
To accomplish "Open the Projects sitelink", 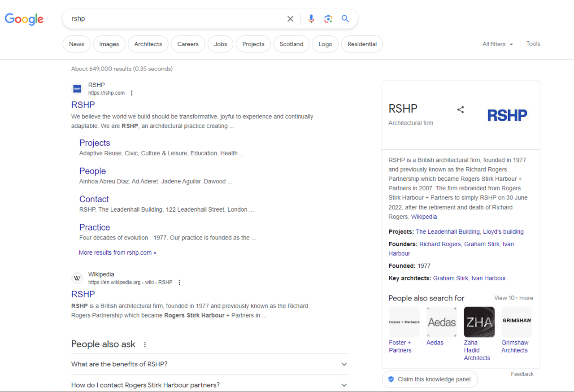I will (95, 143).
